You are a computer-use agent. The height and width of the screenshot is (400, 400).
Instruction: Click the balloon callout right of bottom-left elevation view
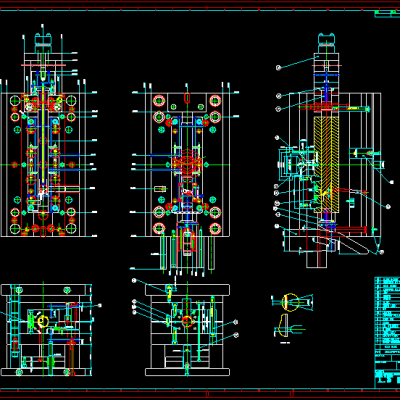(100, 305)
